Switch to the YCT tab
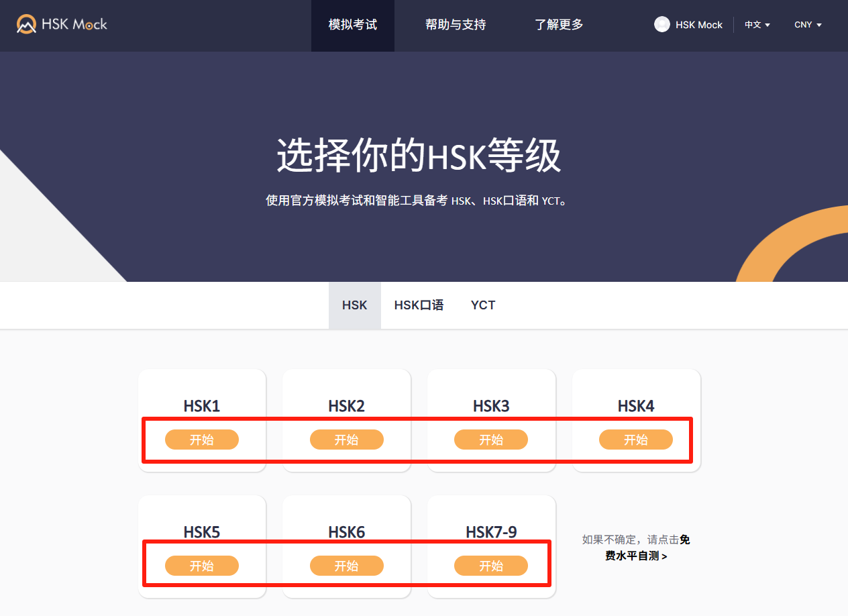Viewport: 848px width, 616px height. [483, 305]
